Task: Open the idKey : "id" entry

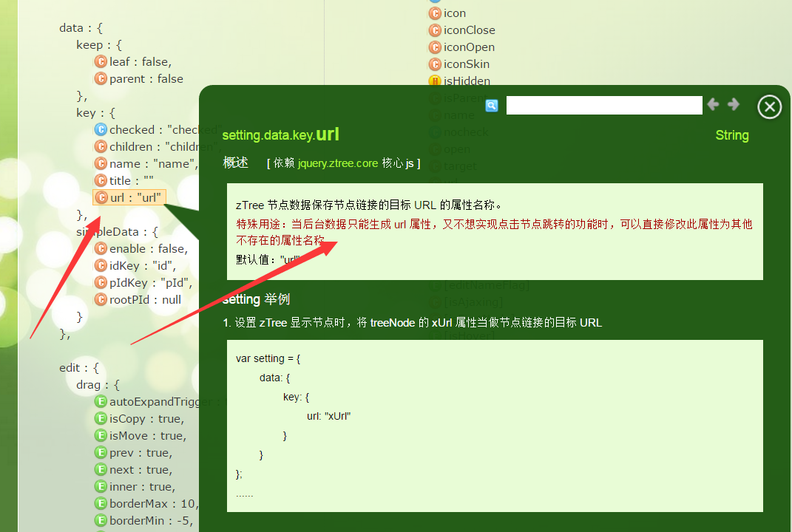Action: [135, 265]
